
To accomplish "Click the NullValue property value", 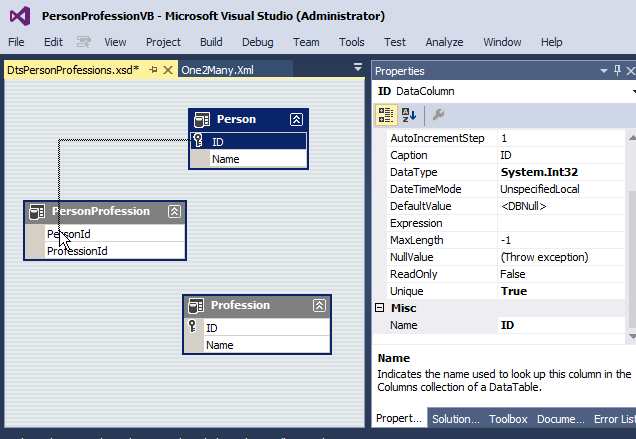I will point(561,257).
